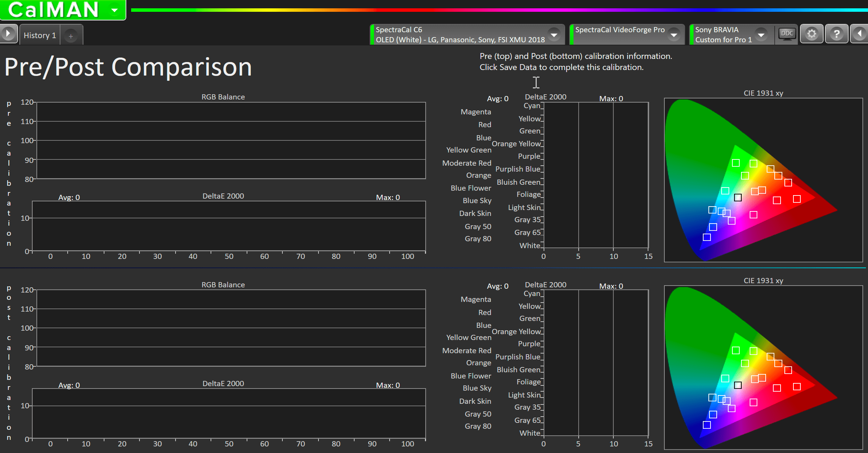Click the pre-calibration RGB Balance chart

231,140
